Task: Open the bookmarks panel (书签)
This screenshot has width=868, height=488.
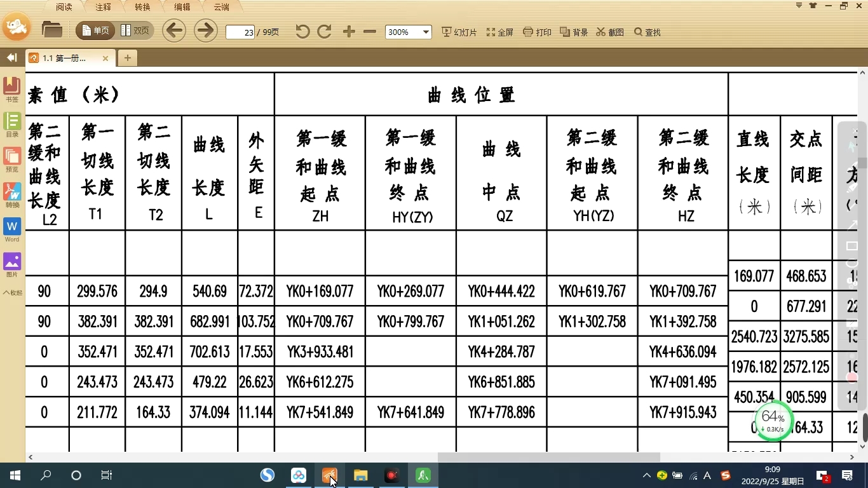Action: pos(12,90)
